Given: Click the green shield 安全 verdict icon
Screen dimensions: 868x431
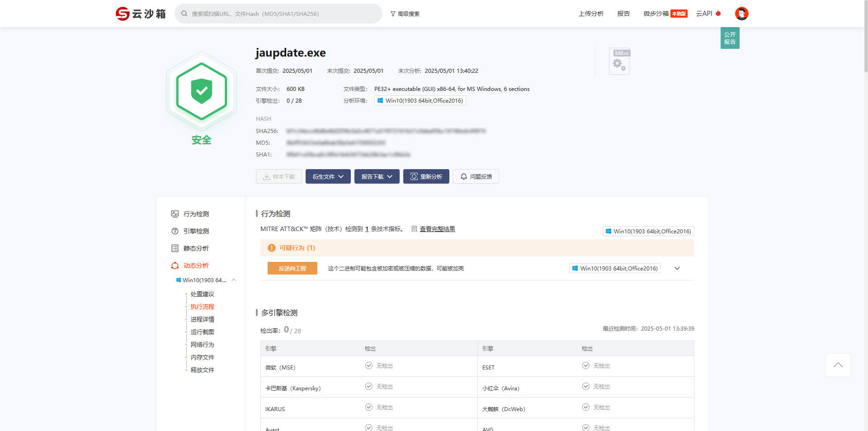Looking at the screenshot, I should tap(202, 91).
